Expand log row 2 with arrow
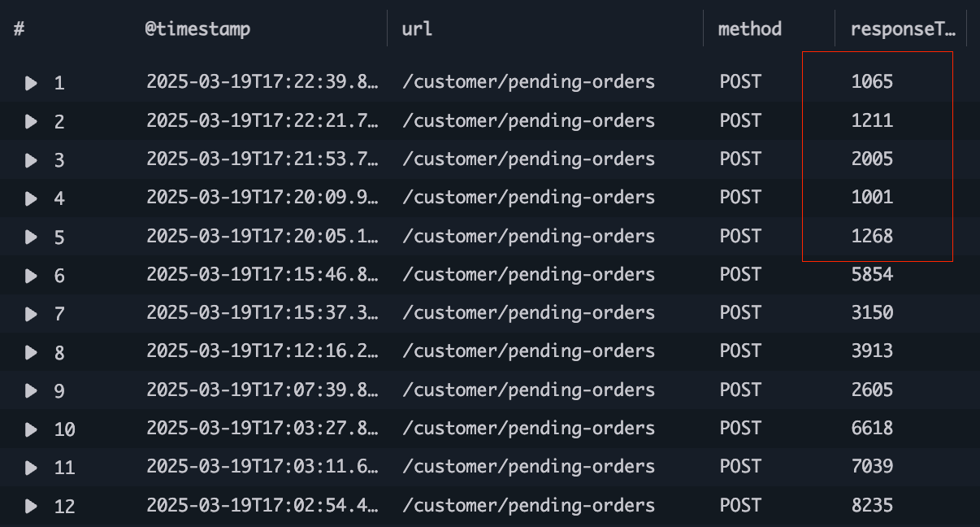 click(31, 121)
